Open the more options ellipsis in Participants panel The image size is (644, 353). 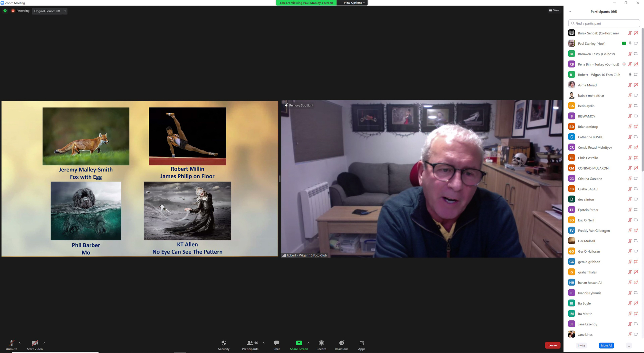pyautogui.click(x=629, y=346)
